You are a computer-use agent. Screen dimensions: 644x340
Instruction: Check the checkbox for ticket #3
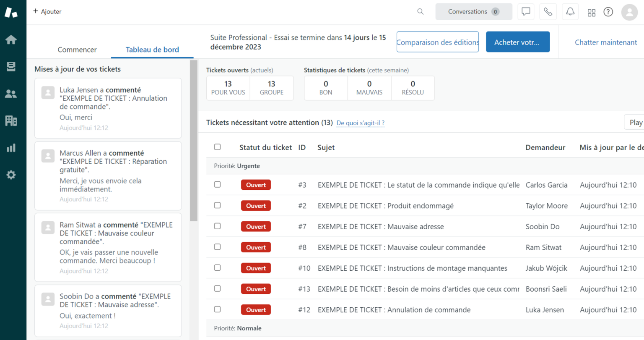[217, 185]
